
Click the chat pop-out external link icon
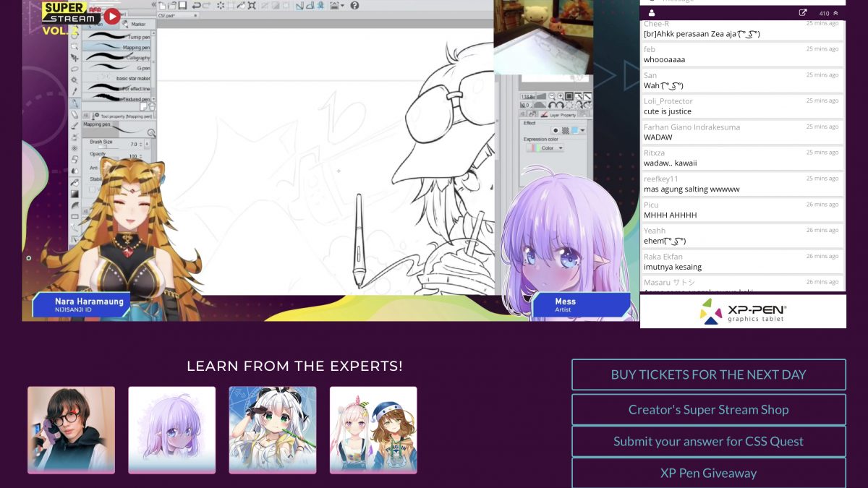coord(803,13)
